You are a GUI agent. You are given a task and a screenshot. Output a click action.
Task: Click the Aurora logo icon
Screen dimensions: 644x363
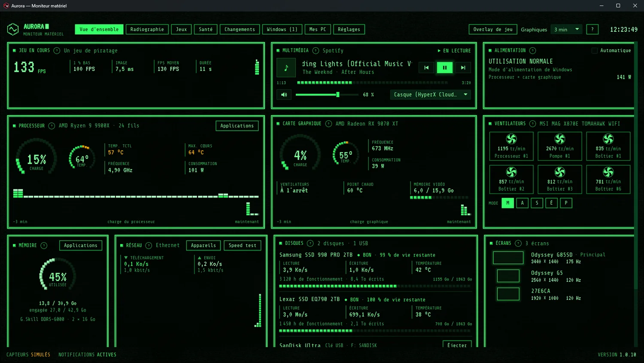click(13, 29)
